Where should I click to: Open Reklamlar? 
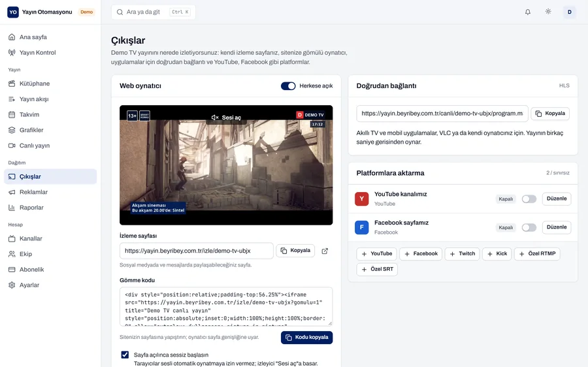coord(50,192)
